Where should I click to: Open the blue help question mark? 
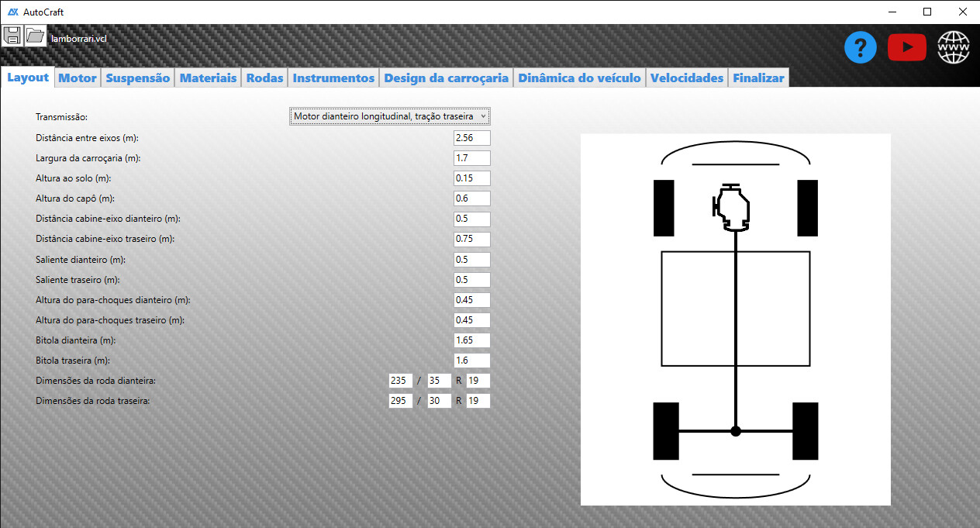(x=860, y=48)
